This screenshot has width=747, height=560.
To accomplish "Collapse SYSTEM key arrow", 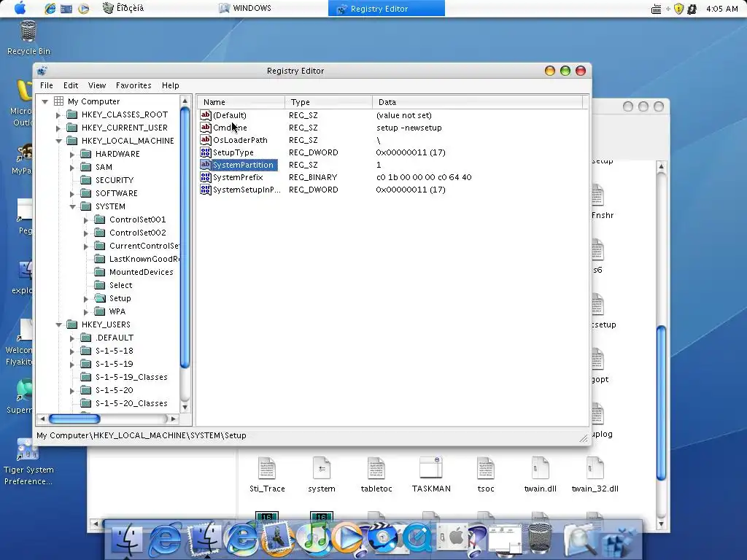I will coord(72,206).
